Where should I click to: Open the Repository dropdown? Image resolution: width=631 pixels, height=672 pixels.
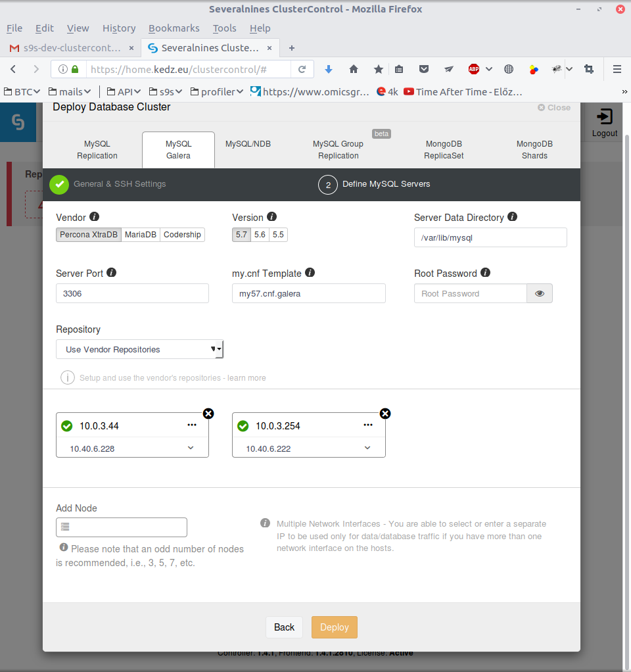tap(139, 349)
